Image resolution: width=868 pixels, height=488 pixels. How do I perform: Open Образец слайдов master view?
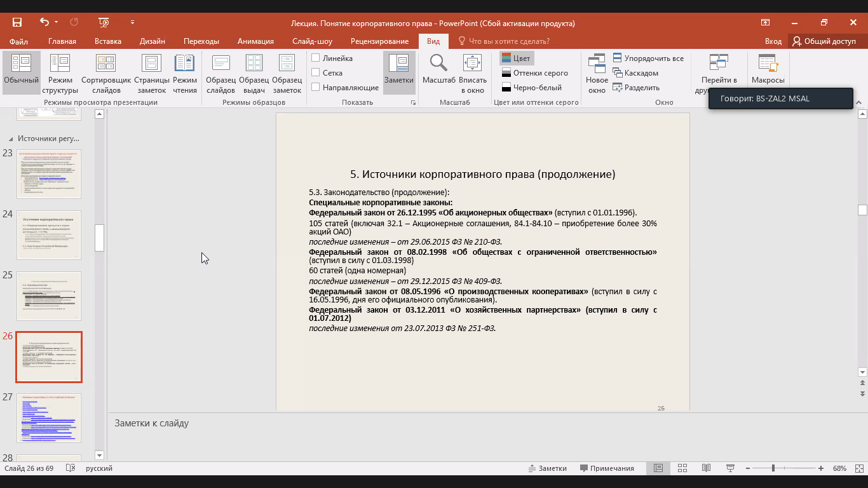pyautogui.click(x=221, y=72)
